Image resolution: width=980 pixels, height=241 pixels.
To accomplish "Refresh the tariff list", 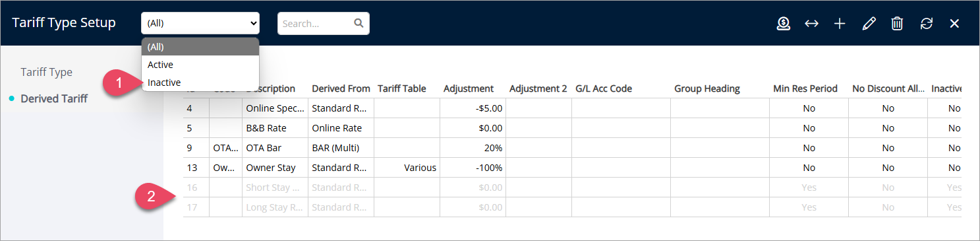I will (927, 24).
